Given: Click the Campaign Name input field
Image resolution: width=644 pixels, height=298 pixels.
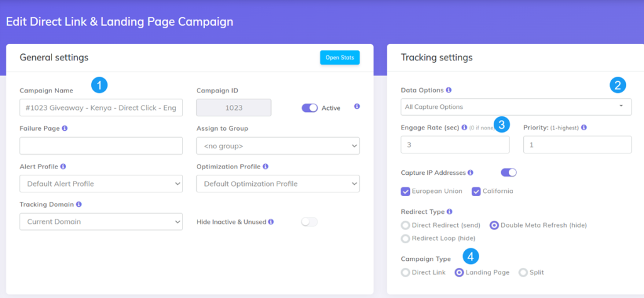Looking at the screenshot, I should click(x=101, y=108).
